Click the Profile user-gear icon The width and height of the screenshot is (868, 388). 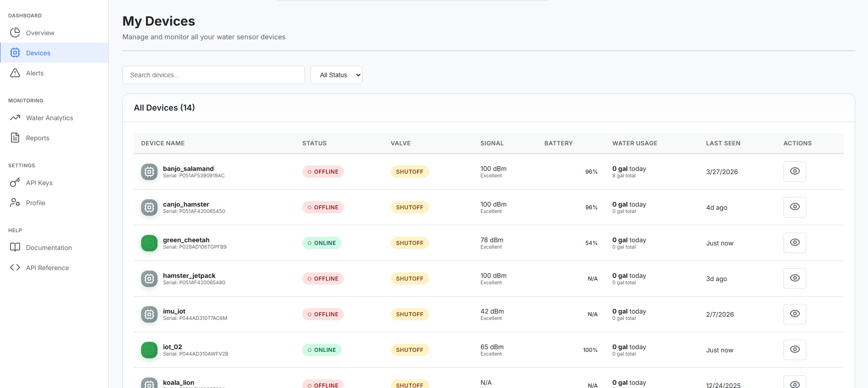click(15, 202)
